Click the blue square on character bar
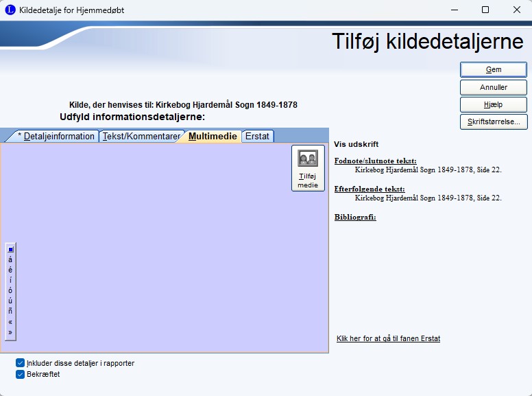Image resolution: width=532 pixels, height=396 pixels. pos(10,250)
